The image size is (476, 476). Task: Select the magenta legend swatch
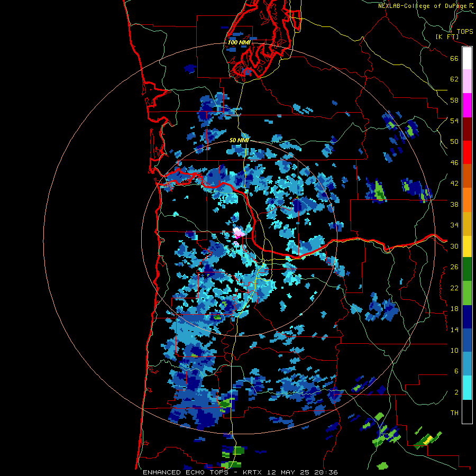pyautogui.click(x=467, y=105)
